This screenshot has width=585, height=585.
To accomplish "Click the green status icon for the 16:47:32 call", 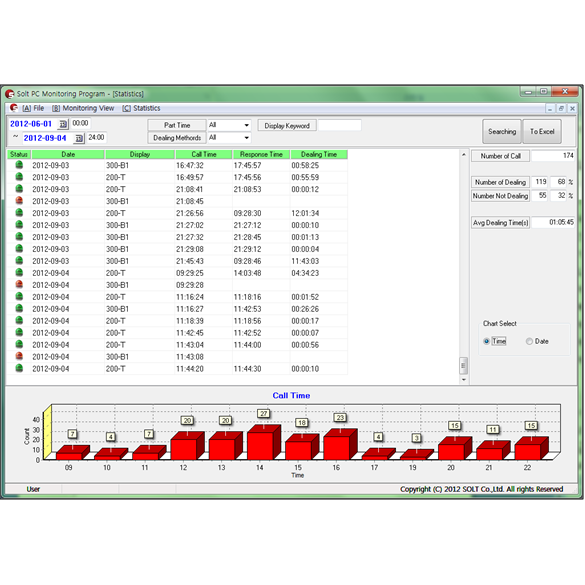I will (19, 165).
